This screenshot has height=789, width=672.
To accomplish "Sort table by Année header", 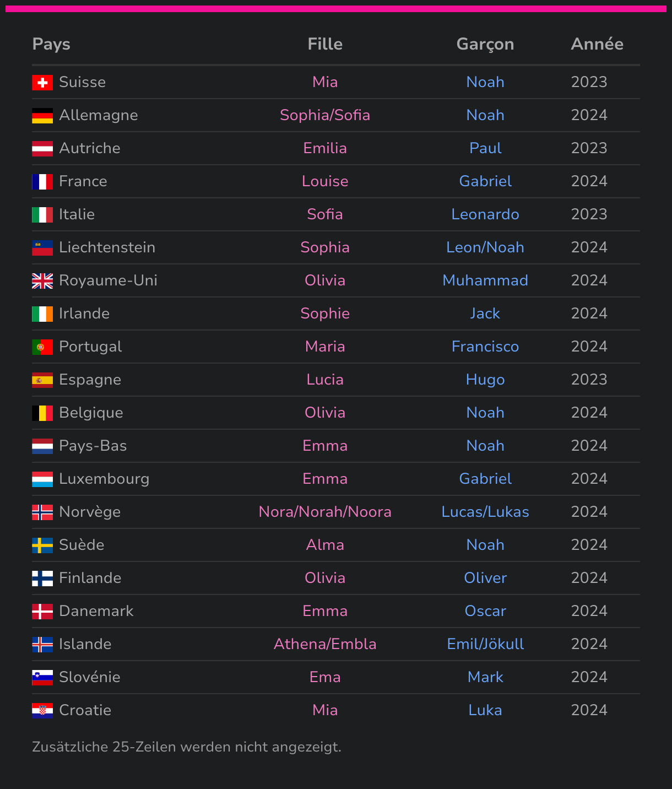I will coord(597,44).
